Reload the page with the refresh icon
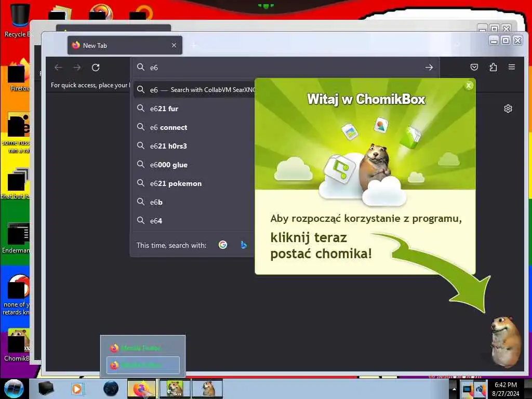The image size is (532, 399). click(96, 68)
